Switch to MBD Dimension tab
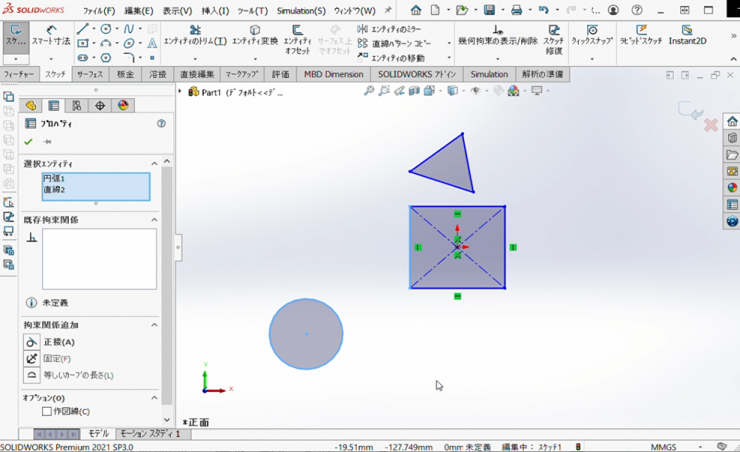 point(334,75)
